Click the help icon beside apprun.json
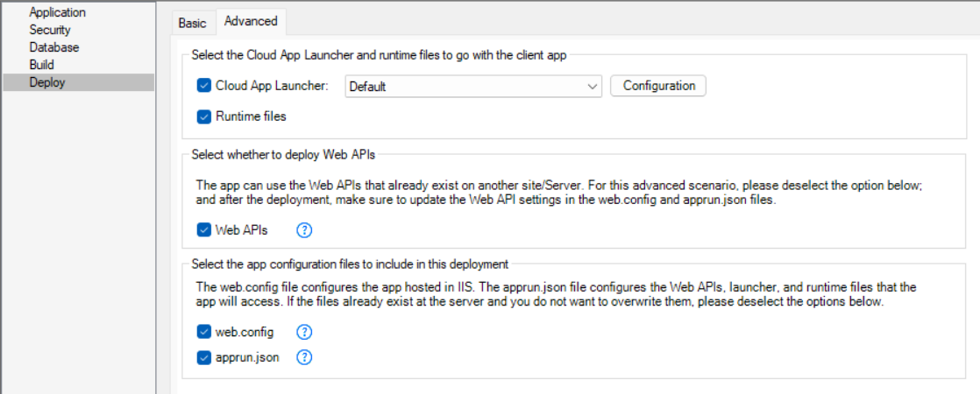This screenshot has height=394, width=980. click(x=305, y=357)
